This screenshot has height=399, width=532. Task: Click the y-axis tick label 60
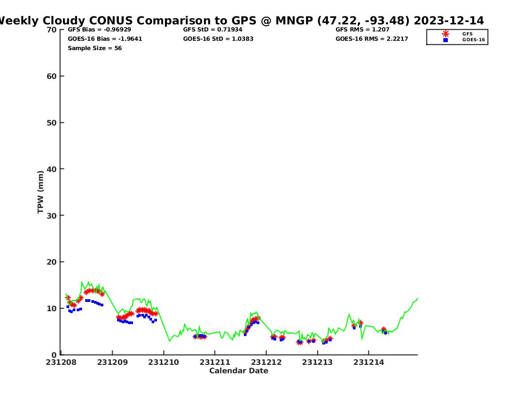pos(52,76)
